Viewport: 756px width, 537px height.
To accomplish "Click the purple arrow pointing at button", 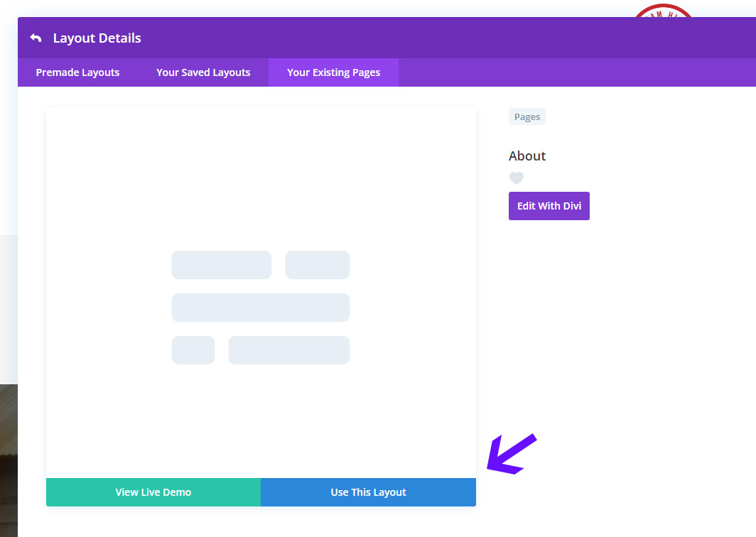I will click(510, 454).
